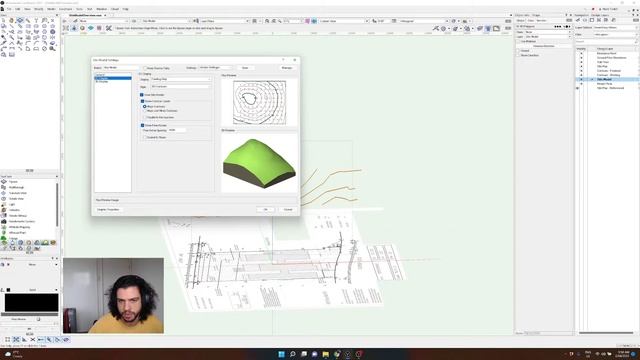Click the Graphic Properties button
Image resolution: width=640 pixels, height=360 pixels.
coord(108,209)
